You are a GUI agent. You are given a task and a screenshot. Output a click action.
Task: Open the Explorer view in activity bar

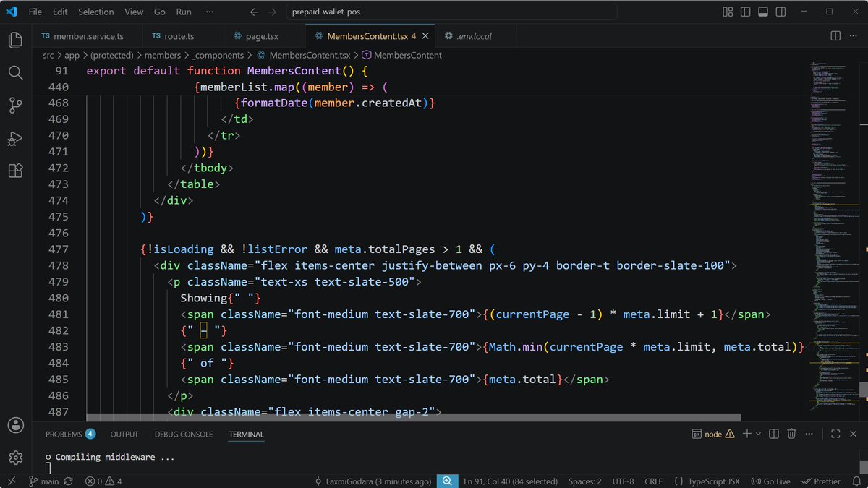pos(15,40)
